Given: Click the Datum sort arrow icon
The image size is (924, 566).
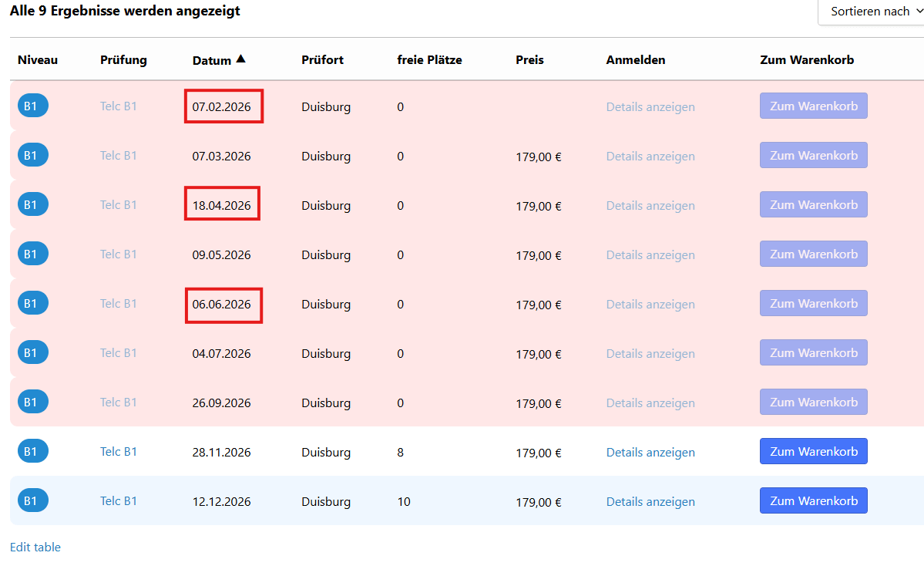Looking at the screenshot, I should coord(240,59).
